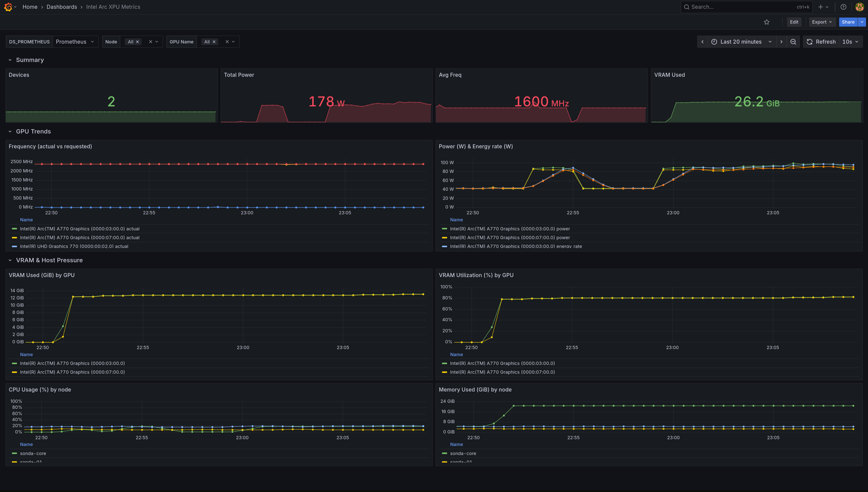Open the Grafana home logo menu
The image size is (868, 492).
9,7
